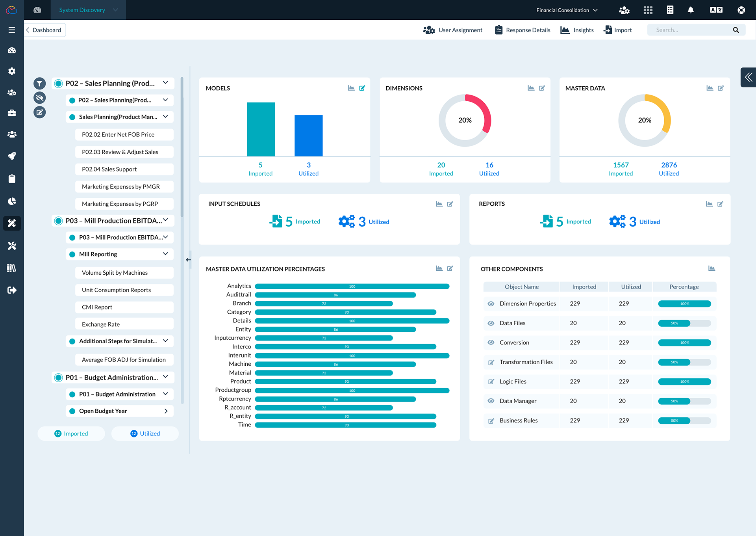The width and height of the screenshot is (756, 536).
Task: Click the filter funnel icon
Action: click(x=39, y=84)
